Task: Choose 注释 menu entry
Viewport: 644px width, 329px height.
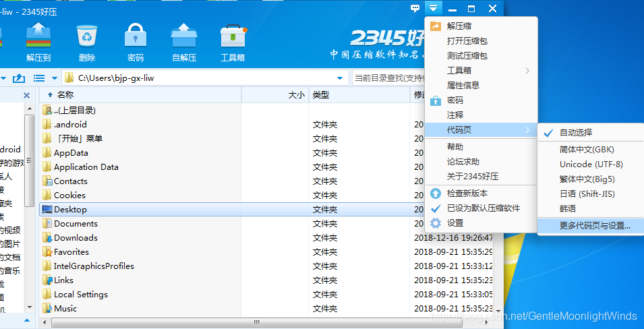Action: pos(481,115)
